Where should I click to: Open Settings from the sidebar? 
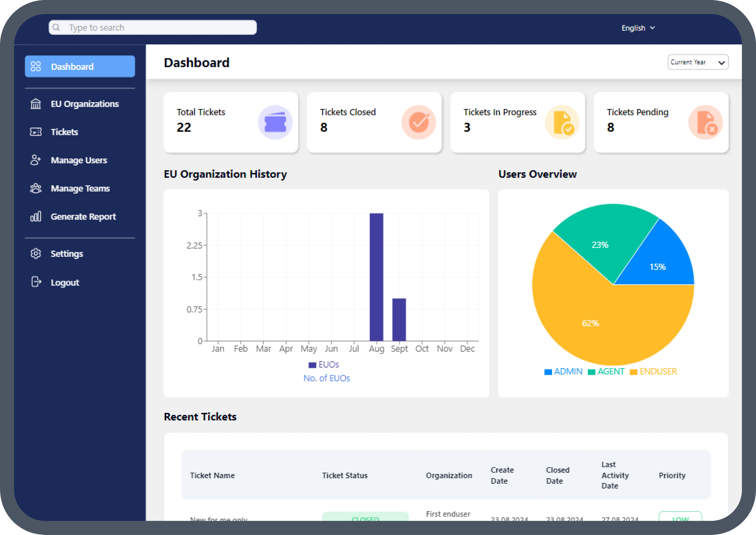point(80,254)
